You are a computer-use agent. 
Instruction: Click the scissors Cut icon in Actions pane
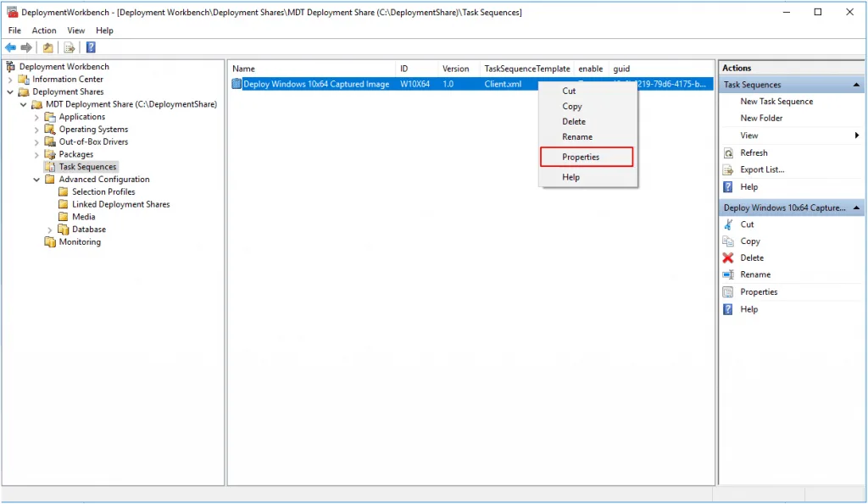pyautogui.click(x=728, y=224)
